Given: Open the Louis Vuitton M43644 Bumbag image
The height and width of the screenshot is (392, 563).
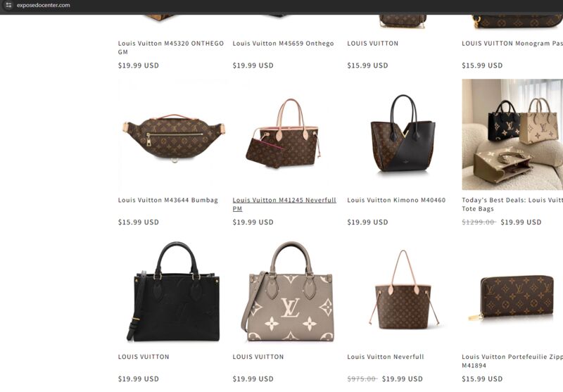Looking at the screenshot, I should click(174, 135).
